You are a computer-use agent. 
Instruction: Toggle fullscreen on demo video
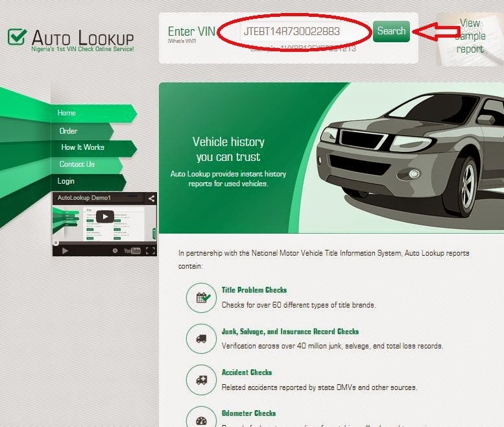pyautogui.click(x=150, y=250)
